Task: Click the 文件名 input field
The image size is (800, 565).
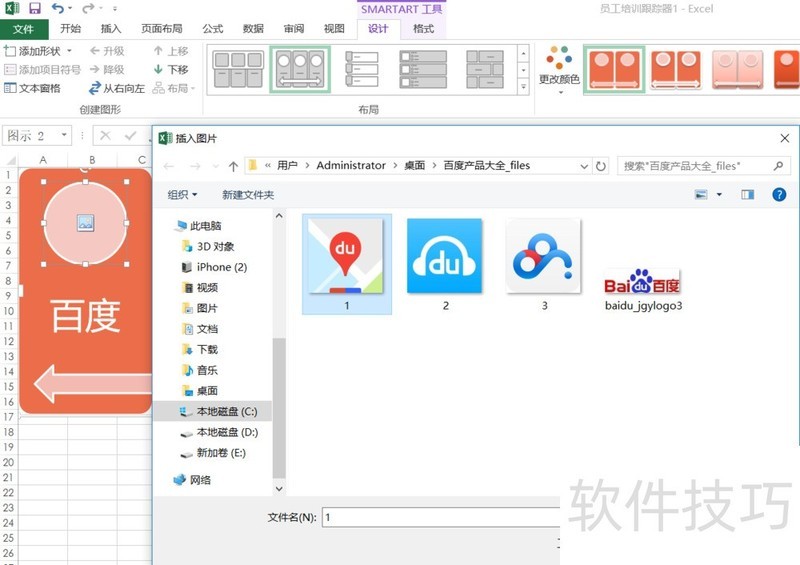Action: click(x=441, y=518)
